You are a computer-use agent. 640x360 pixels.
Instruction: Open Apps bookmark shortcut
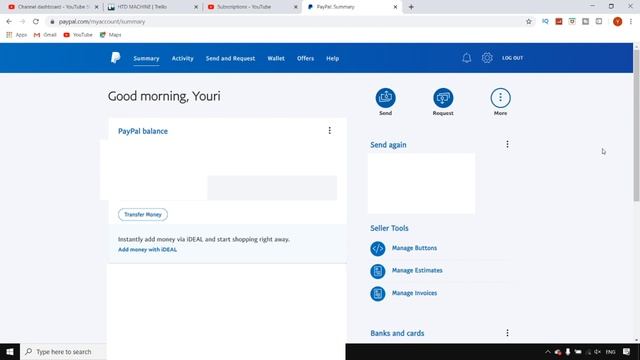(x=17, y=35)
